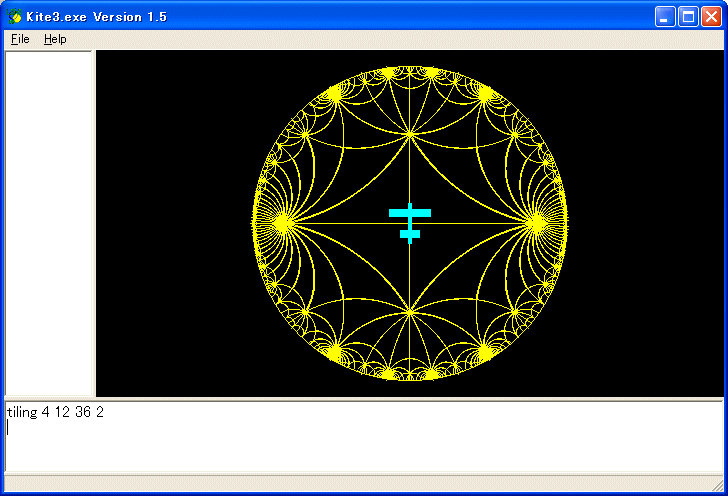Click the yellow hyperbolic tiling disk
Screen dimensions: 728x496
click(x=410, y=223)
